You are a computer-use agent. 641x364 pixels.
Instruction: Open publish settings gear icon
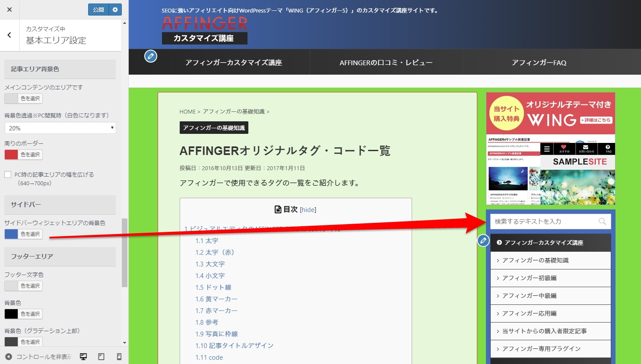pyautogui.click(x=115, y=9)
